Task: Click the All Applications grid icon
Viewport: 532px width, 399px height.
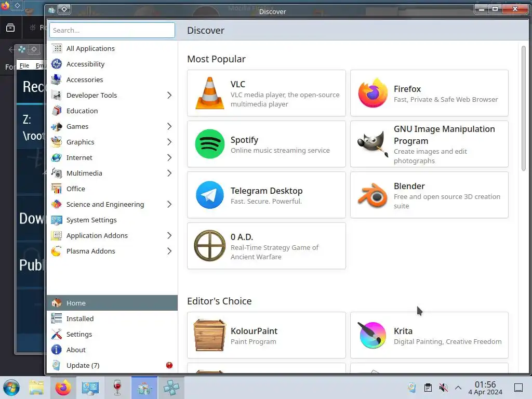Action: tap(57, 48)
